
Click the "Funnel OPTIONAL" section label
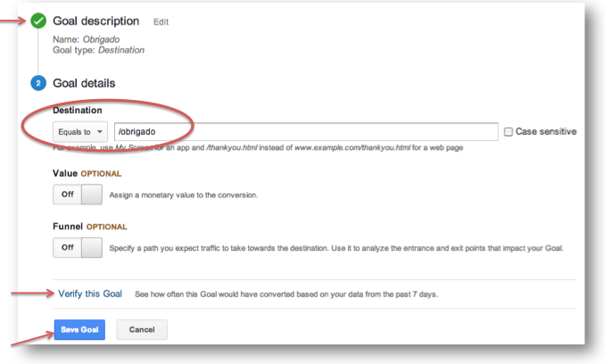tap(90, 227)
